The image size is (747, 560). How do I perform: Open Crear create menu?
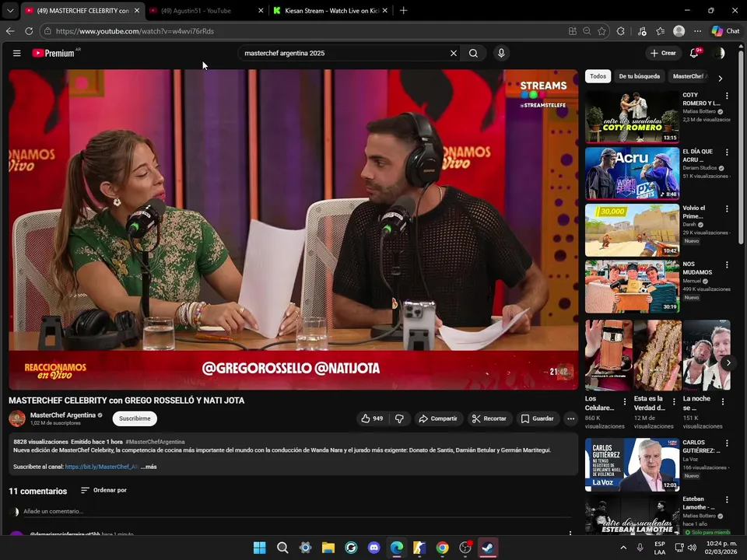coord(664,53)
